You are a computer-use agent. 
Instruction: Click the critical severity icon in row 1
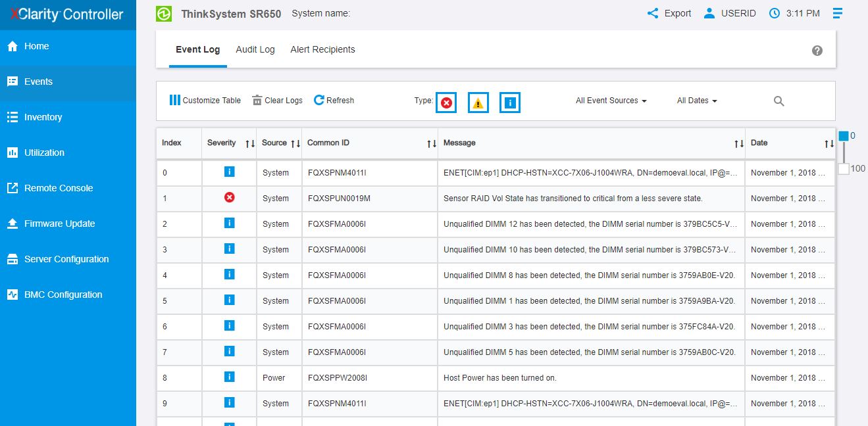click(229, 197)
